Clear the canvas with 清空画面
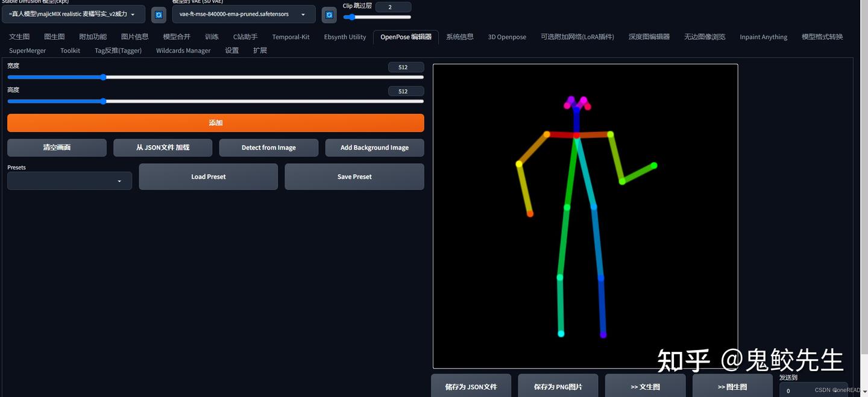Screen dimensions: 868x397 point(57,148)
